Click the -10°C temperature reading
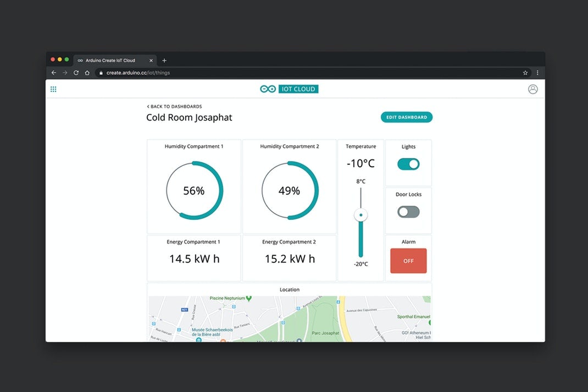Viewport: 588px width, 392px height. tap(360, 163)
